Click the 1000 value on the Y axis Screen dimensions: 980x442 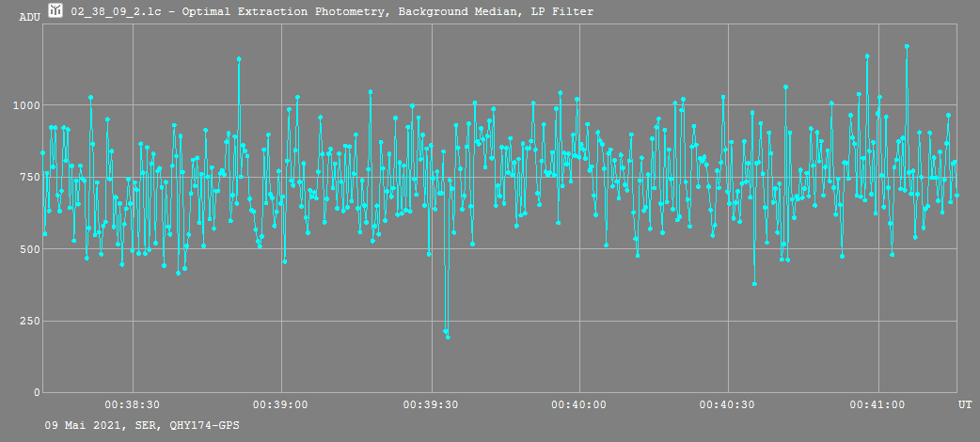coord(25,105)
